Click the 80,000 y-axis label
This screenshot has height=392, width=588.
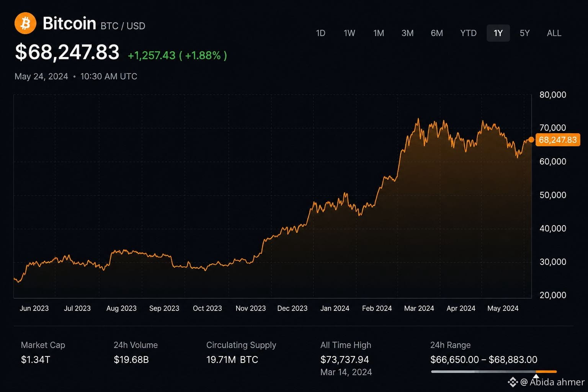[x=553, y=95]
